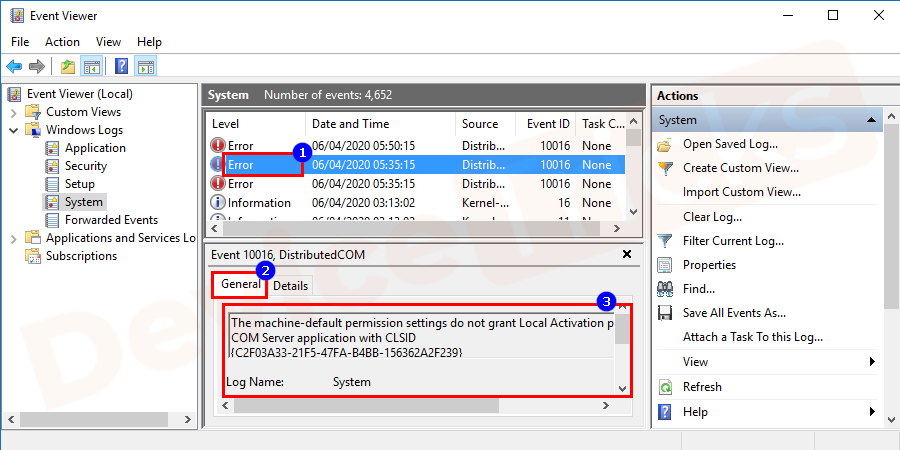Sort events by Level column header
This screenshot has height=450, width=900.
coord(255,124)
